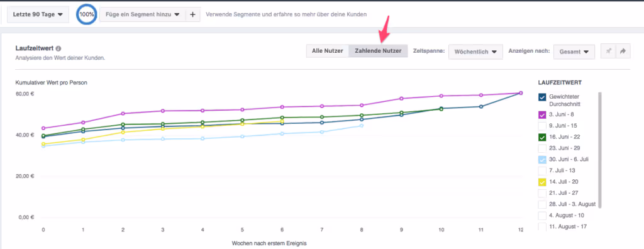Viewport: 644px width, 249px height.
Task: Uncheck the 30. Juni - 6. Juli cohort
Action: pos(542,160)
